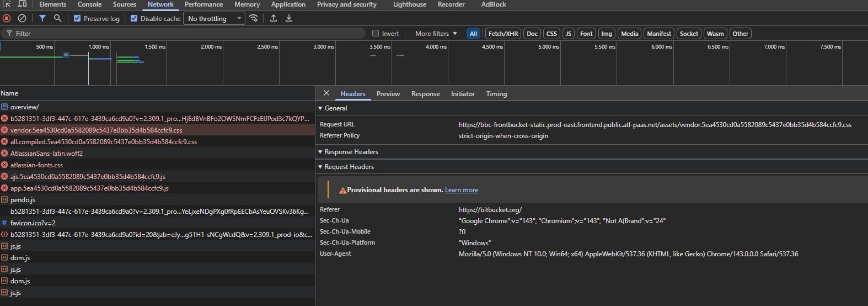Open the Learn more link
Image resolution: width=868 pixels, height=306 pixels.
[462, 190]
